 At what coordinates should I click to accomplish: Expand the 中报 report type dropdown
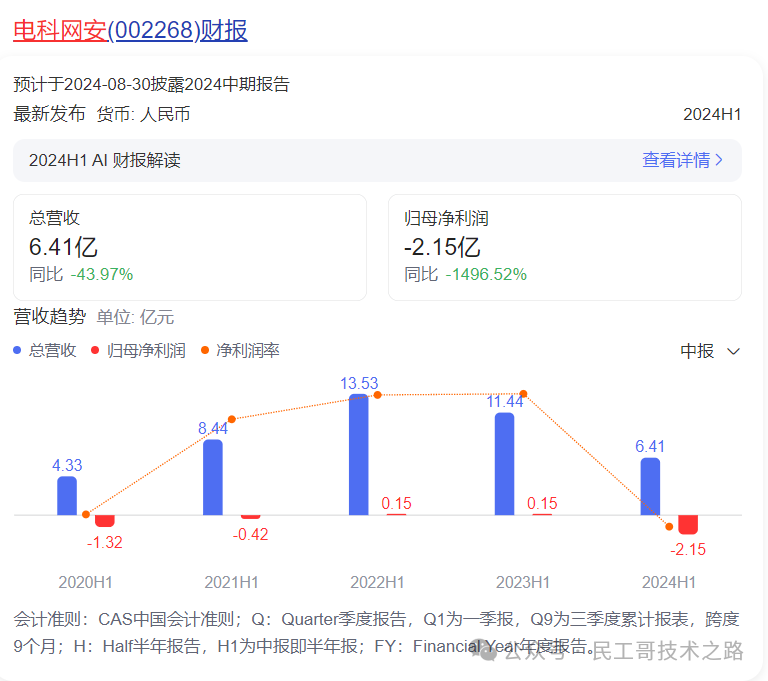pyautogui.click(x=710, y=351)
